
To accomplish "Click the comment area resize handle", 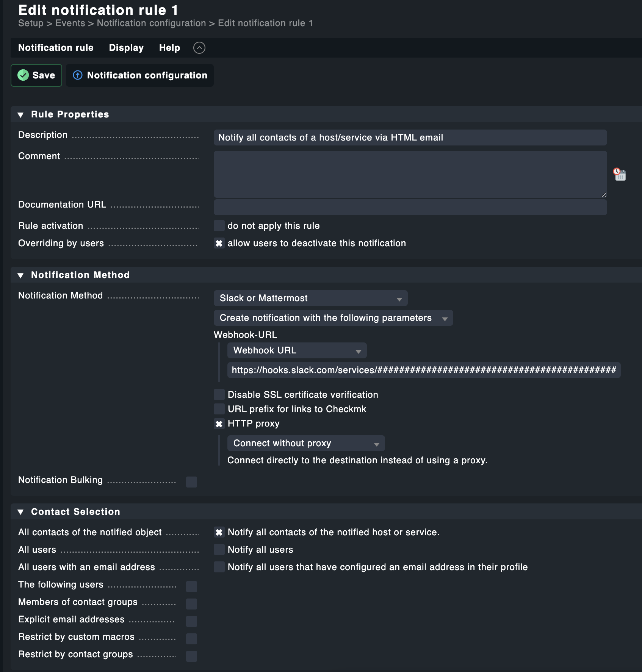I will tap(604, 195).
